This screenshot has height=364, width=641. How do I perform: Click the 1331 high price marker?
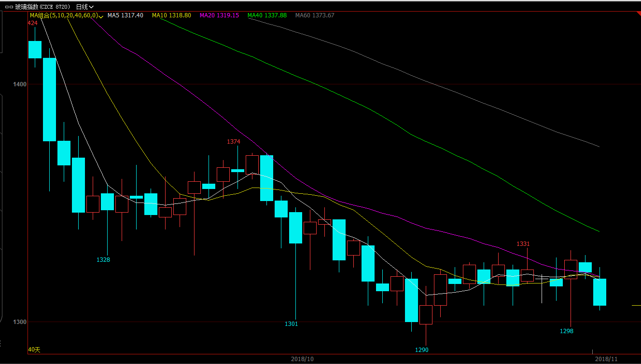tap(523, 244)
